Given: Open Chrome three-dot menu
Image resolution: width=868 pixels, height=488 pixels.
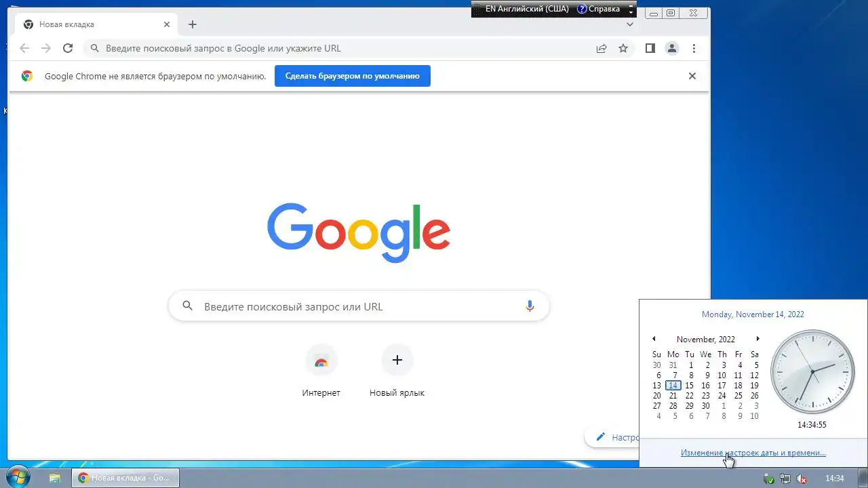Looking at the screenshot, I should [x=694, y=48].
